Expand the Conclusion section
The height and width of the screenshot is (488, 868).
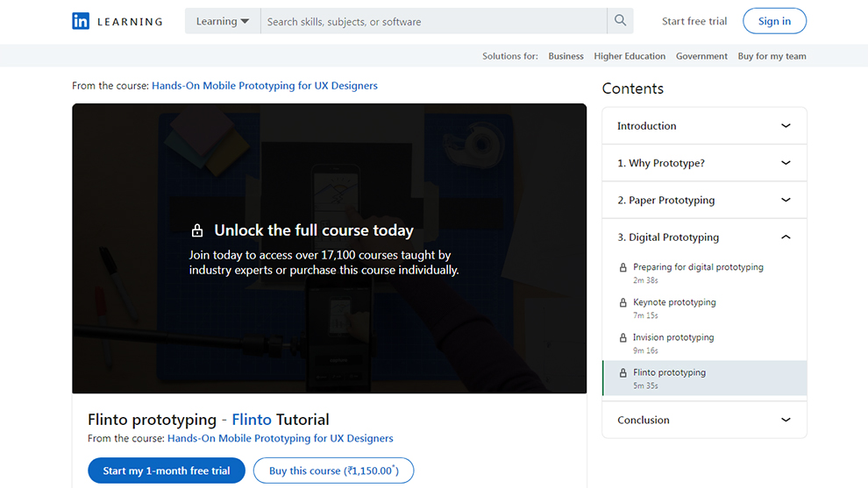[704, 420]
